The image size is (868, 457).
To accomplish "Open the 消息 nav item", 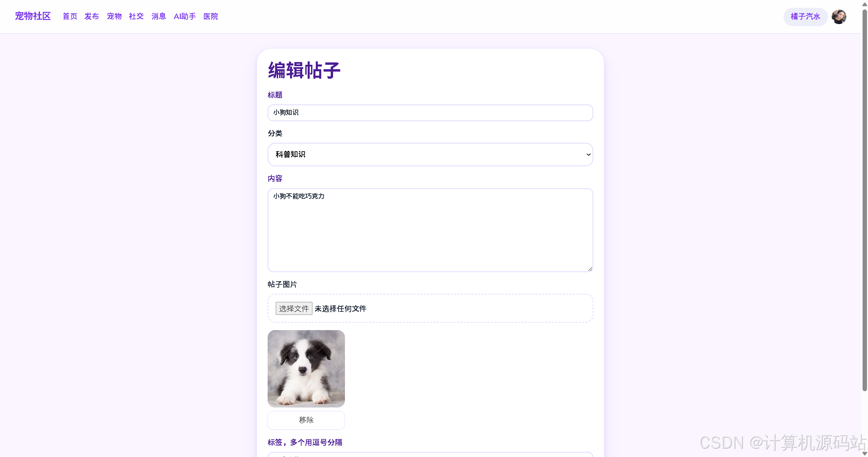I will pyautogui.click(x=159, y=16).
